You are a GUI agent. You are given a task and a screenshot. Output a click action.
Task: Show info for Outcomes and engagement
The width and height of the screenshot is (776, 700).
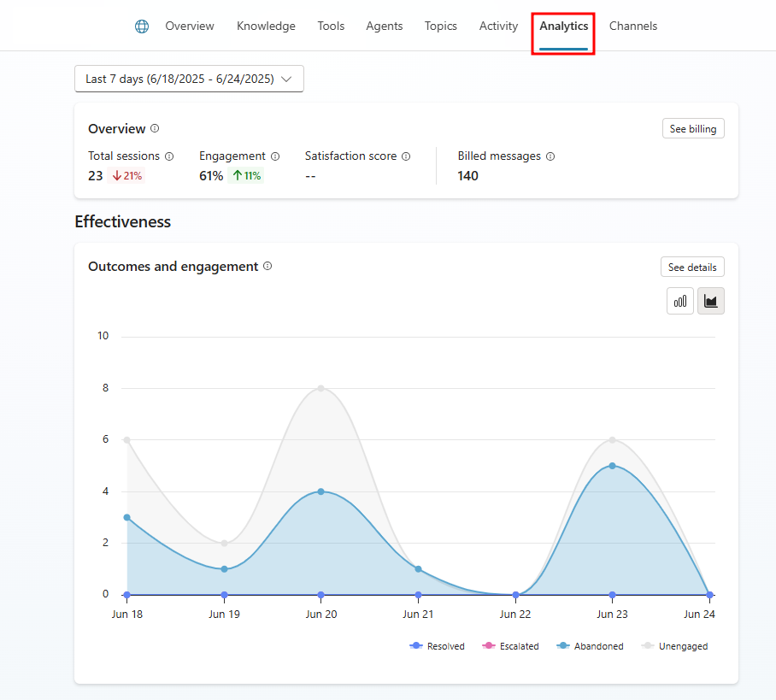267,267
